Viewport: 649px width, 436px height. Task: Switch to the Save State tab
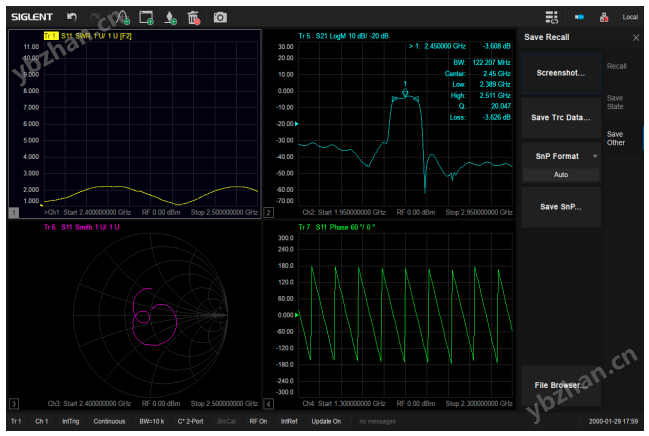615,102
